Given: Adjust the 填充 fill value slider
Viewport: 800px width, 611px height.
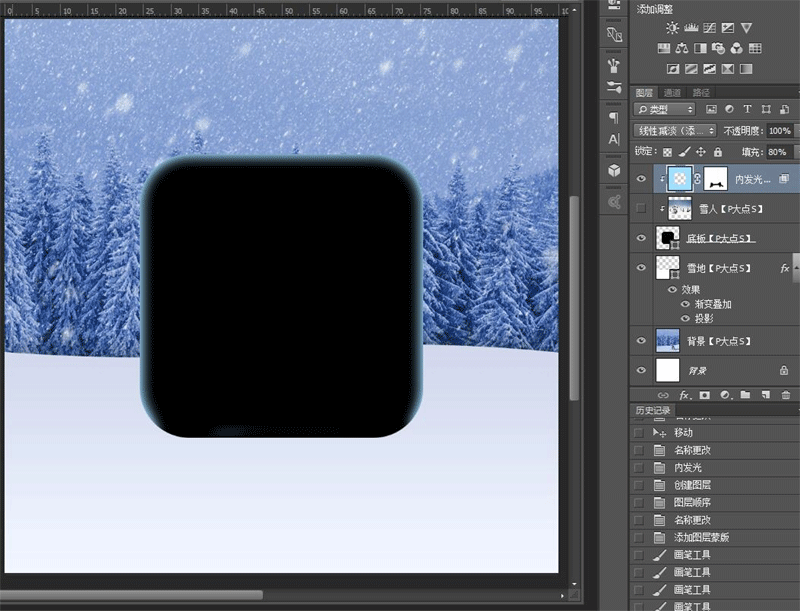Looking at the screenshot, I should pyautogui.click(x=778, y=152).
